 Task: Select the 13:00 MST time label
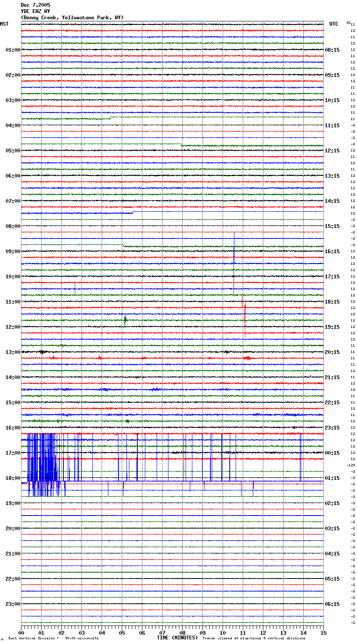[13, 352]
